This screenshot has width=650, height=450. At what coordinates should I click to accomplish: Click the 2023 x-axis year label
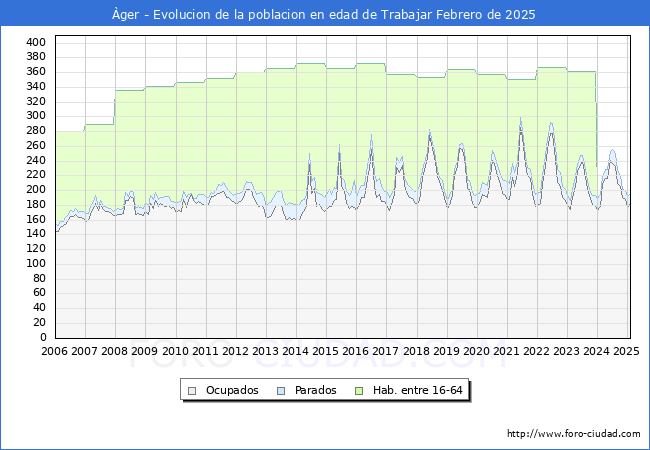pyautogui.click(x=567, y=351)
